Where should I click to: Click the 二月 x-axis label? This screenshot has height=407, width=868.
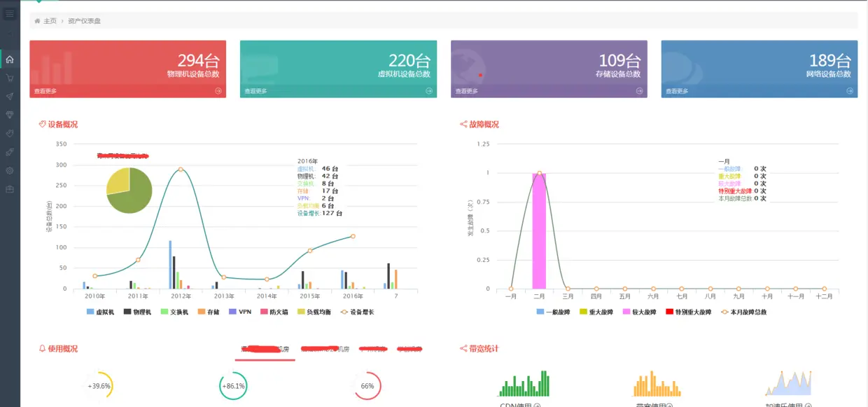[539, 296]
